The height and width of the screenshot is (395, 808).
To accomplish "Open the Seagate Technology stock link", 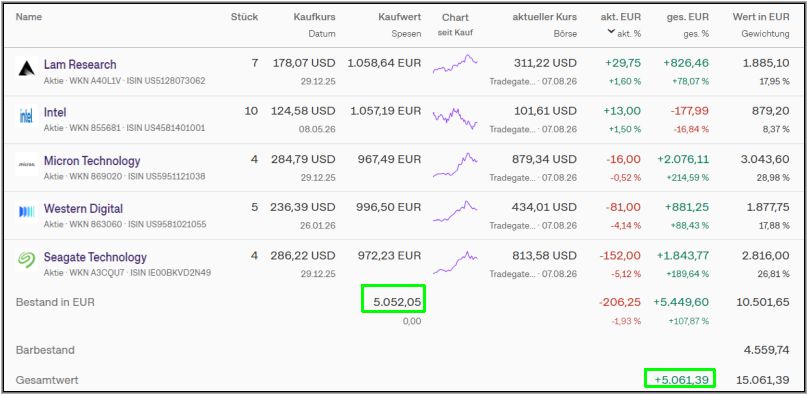I will pos(95,256).
